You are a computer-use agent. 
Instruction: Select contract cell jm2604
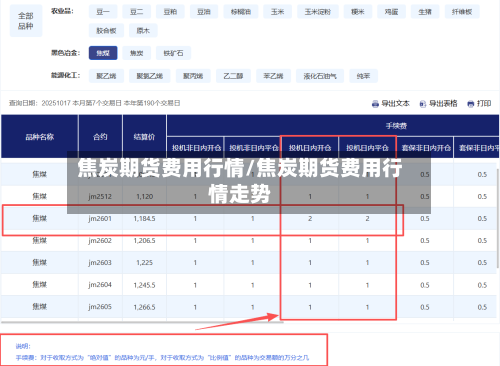coord(100,285)
